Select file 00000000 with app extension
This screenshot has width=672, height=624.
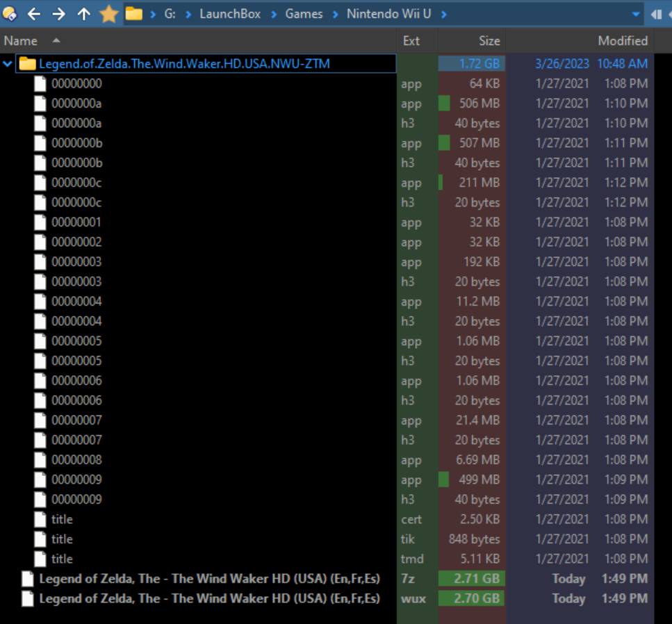pos(76,83)
